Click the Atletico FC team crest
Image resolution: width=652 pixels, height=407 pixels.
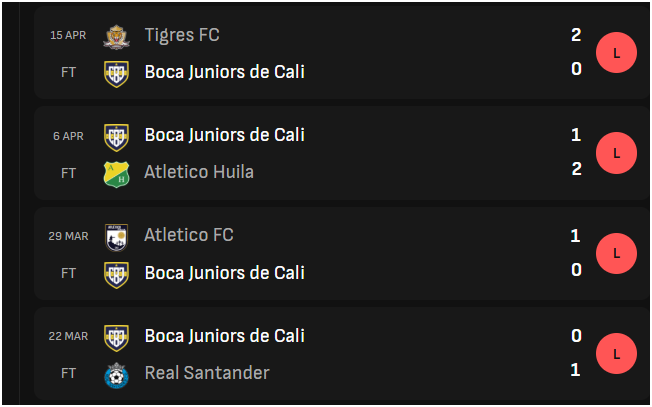tap(116, 237)
